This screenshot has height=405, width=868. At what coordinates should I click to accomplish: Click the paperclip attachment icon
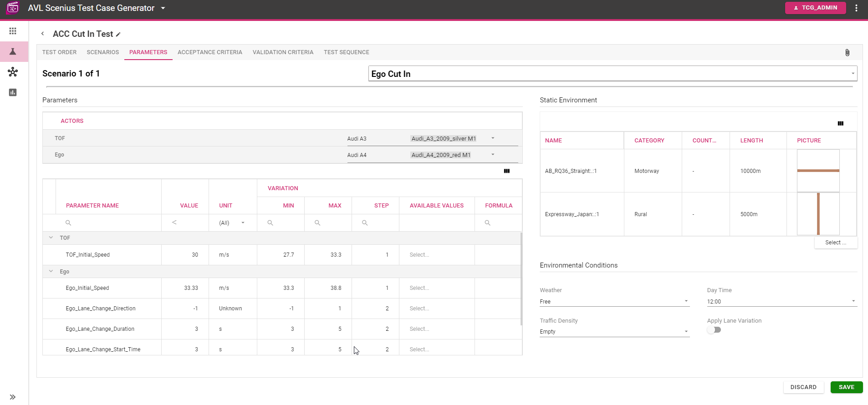[x=847, y=53]
